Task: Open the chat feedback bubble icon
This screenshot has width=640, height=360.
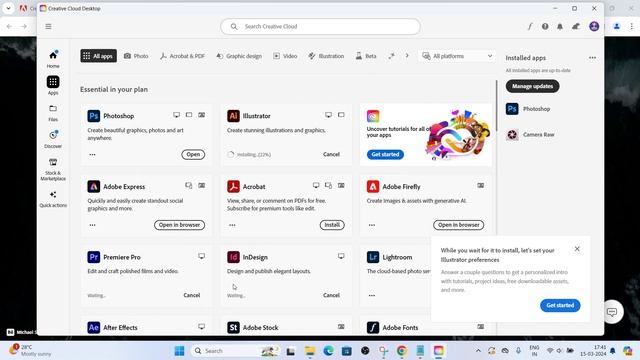Action: click(x=611, y=312)
